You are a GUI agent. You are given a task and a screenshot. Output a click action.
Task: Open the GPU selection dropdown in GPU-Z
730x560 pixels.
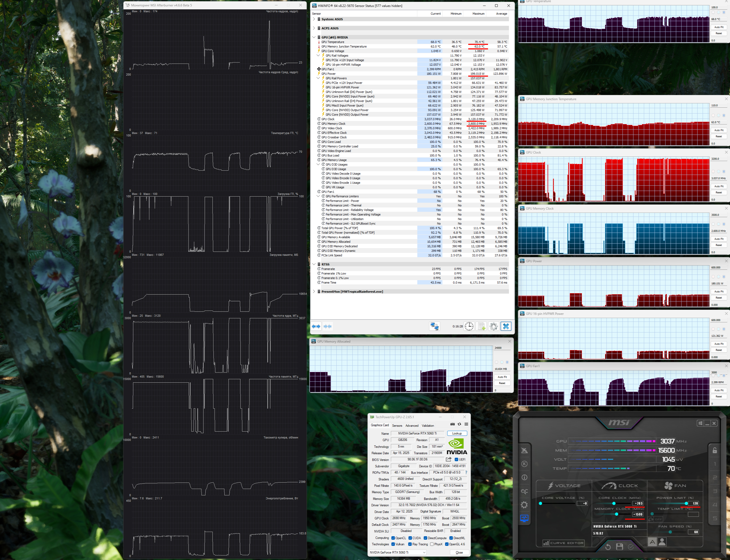click(x=424, y=552)
